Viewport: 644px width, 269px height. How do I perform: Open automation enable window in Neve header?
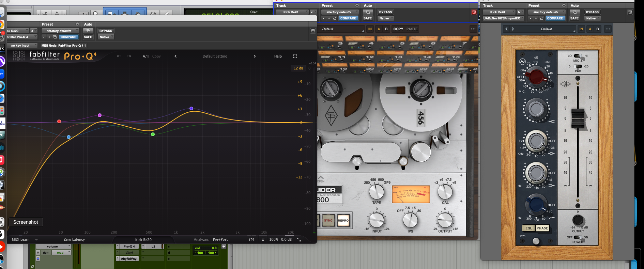click(x=574, y=12)
